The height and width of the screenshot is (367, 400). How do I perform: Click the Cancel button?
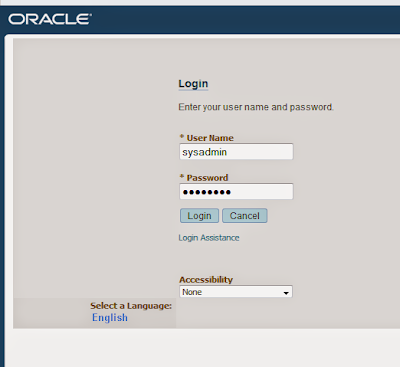click(x=245, y=216)
